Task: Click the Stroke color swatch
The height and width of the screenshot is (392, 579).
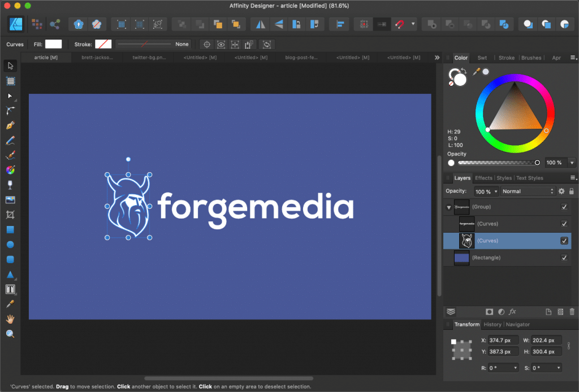Action: [x=103, y=44]
